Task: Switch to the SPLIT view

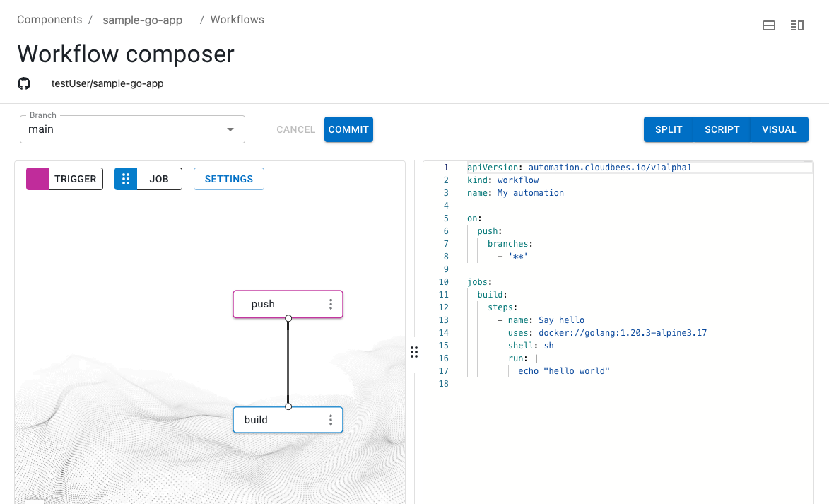Action: coord(669,129)
